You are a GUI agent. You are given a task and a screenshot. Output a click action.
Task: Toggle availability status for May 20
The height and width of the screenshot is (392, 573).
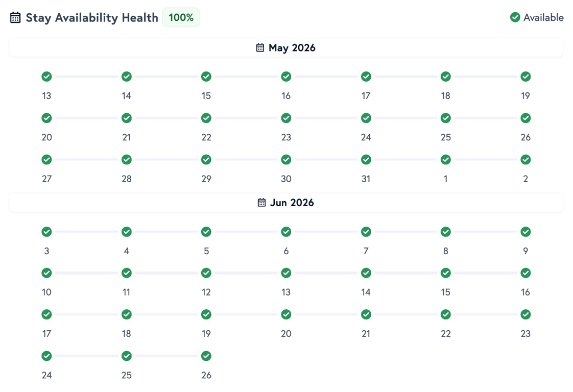[46, 118]
